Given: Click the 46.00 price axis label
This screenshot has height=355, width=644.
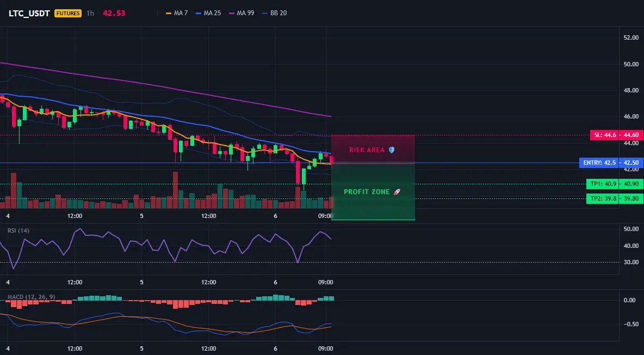Looking at the screenshot, I should point(631,116).
